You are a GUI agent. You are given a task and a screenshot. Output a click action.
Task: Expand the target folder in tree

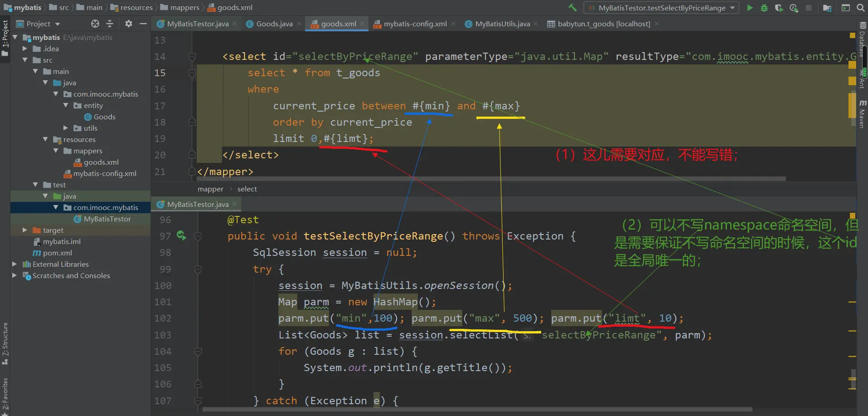(25, 230)
